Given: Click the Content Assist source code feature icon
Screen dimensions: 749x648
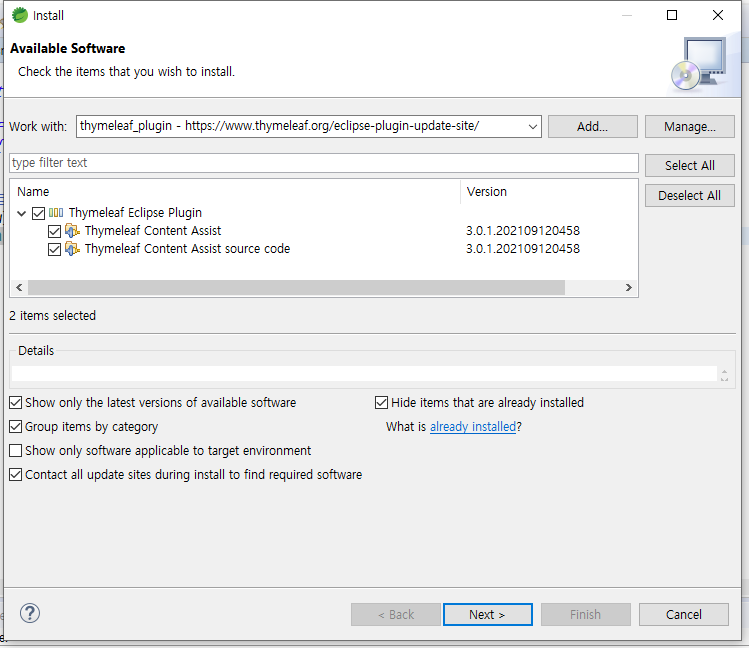Looking at the screenshot, I should [x=72, y=249].
